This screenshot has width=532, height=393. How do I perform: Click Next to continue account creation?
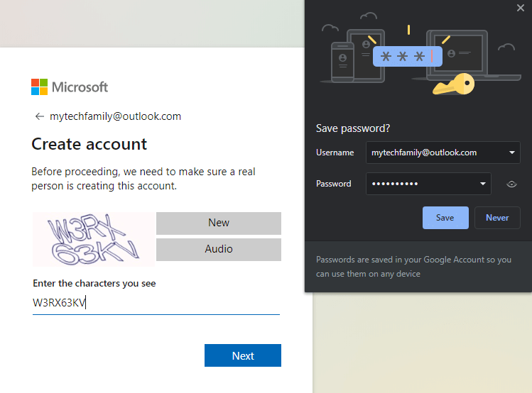click(243, 355)
